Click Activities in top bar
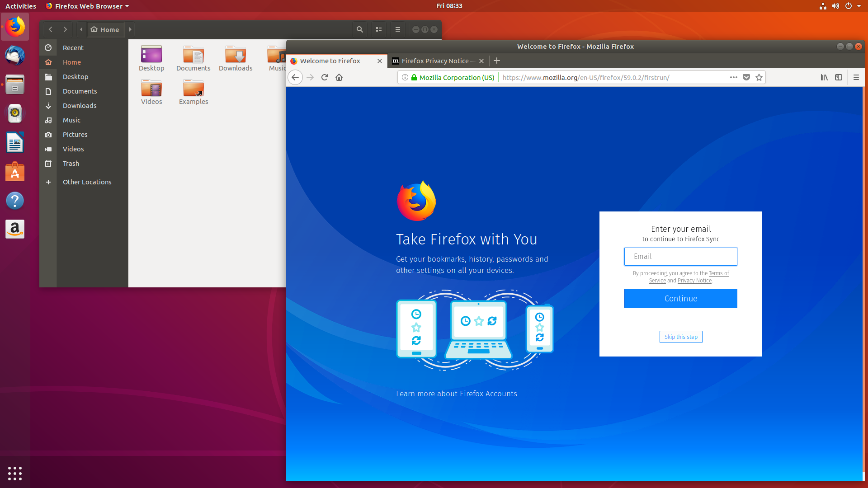Image resolution: width=868 pixels, height=488 pixels. [x=21, y=6]
